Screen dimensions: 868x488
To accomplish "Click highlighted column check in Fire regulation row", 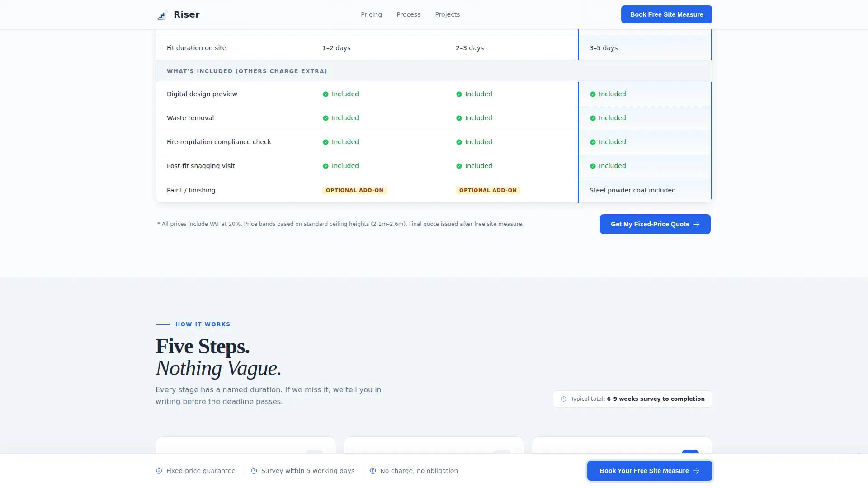I will pos(593,142).
